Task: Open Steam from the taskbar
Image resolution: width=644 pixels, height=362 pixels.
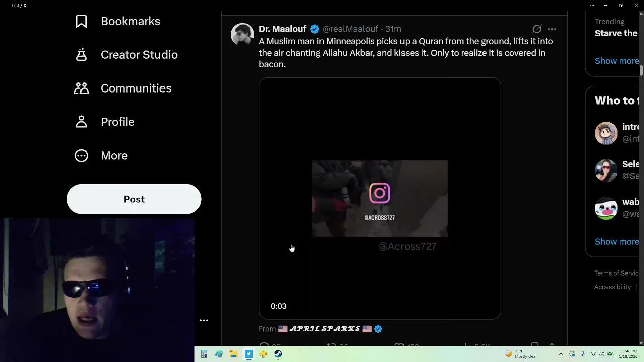Action: (x=278, y=354)
